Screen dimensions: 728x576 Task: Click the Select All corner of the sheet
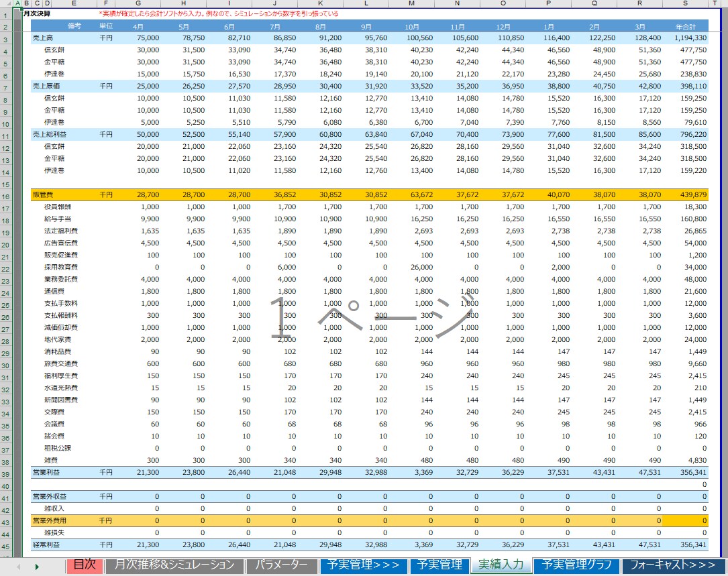(7, 4)
